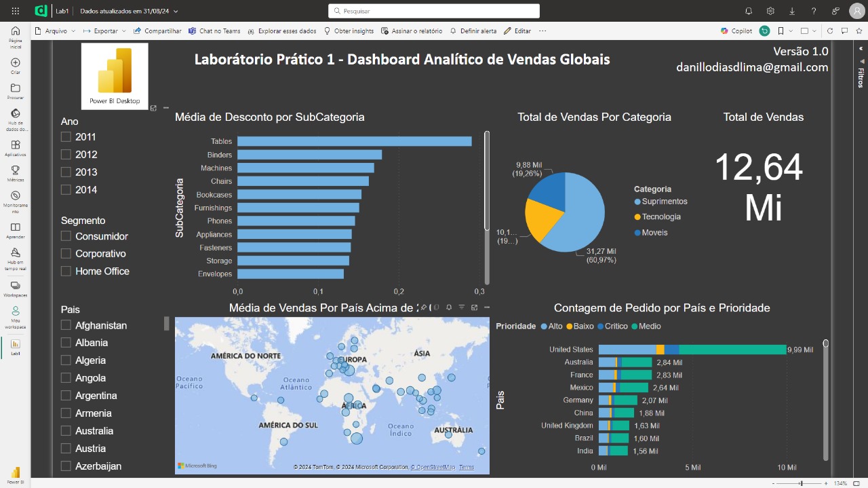This screenshot has height=488, width=868.
Task: Click Explorar esses dados
Action: click(x=282, y=31)
